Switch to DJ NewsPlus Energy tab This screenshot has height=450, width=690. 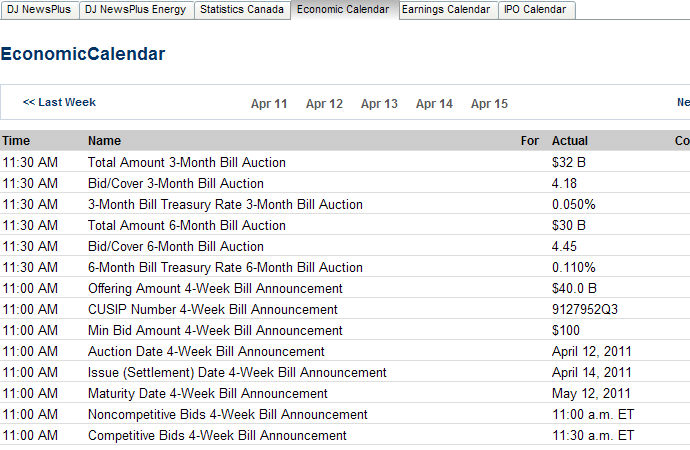pos(135,10)
